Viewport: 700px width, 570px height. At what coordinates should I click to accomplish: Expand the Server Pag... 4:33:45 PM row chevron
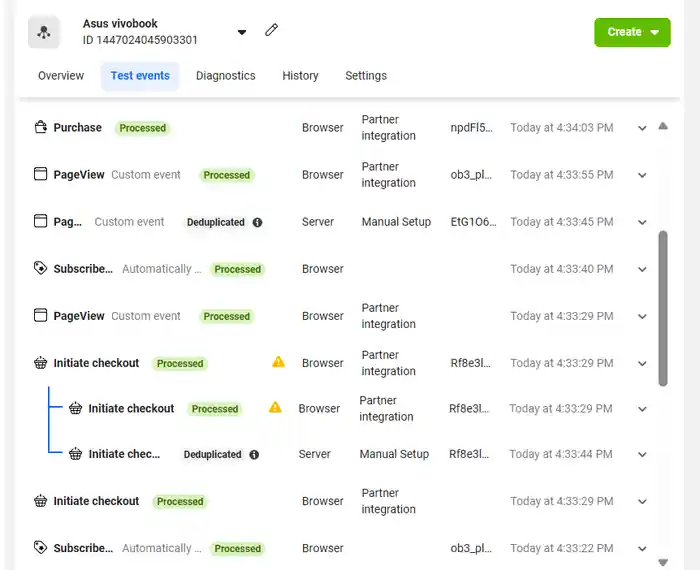(x=642, y=222)
